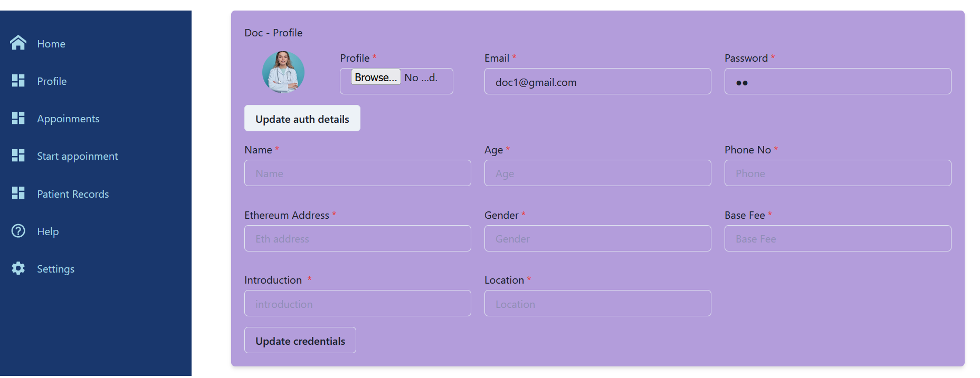Click the Update auth details button
This screenshot has width=980, height=378.
pos(302,118)
